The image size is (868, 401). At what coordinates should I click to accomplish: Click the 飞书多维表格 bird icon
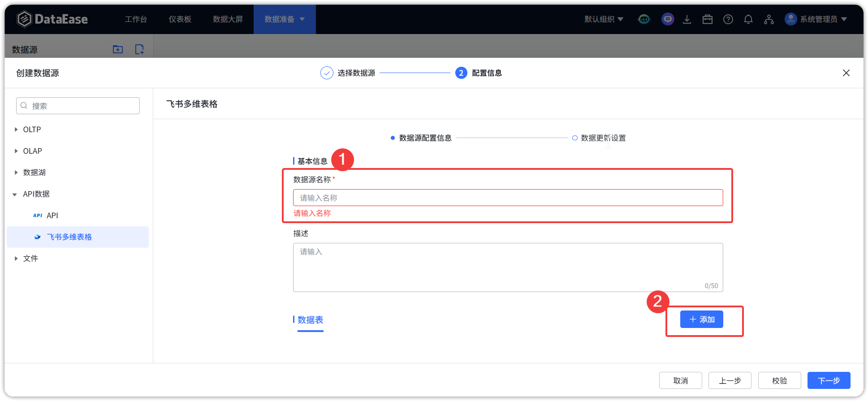38,237
